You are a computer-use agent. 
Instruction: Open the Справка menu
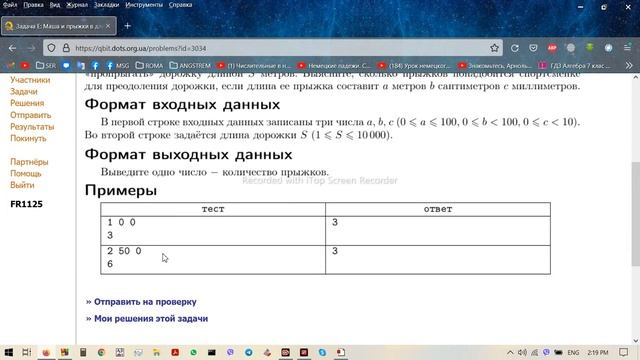(x=180, y=5)
